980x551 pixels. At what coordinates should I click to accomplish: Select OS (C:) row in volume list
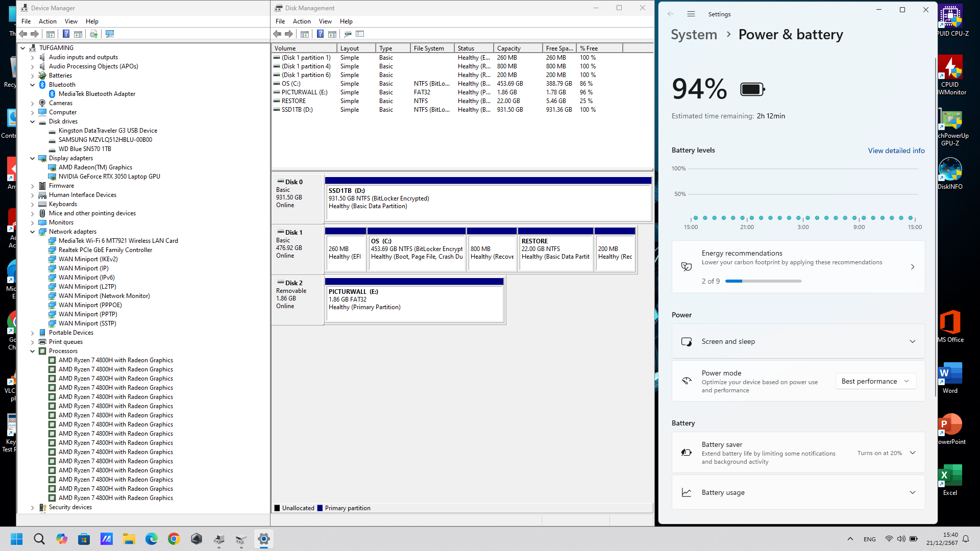pyautogui.click(x=462, y=84)
